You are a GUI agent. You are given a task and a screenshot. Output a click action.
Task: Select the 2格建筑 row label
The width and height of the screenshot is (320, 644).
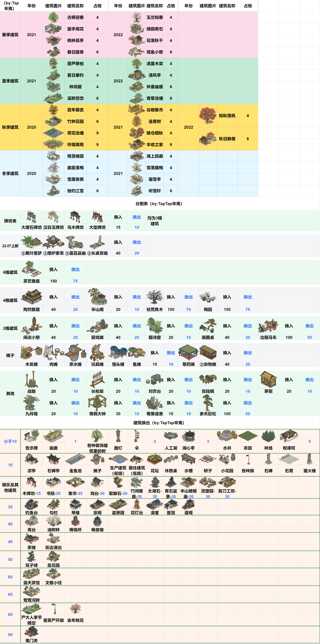click(x=10, y=328)
